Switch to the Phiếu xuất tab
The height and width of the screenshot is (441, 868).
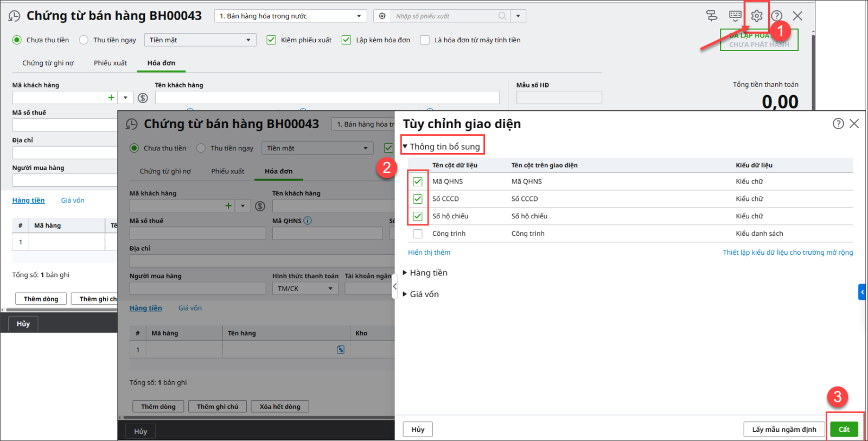[110, 63]
